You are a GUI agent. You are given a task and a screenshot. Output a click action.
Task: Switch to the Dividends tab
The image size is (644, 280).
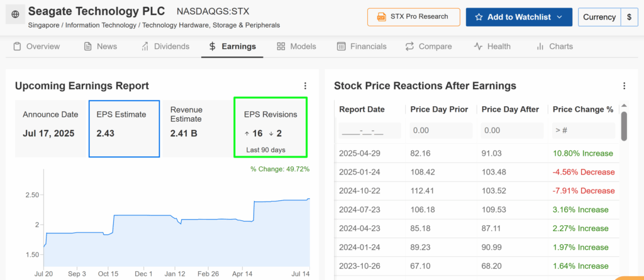(x=165, y=46)
